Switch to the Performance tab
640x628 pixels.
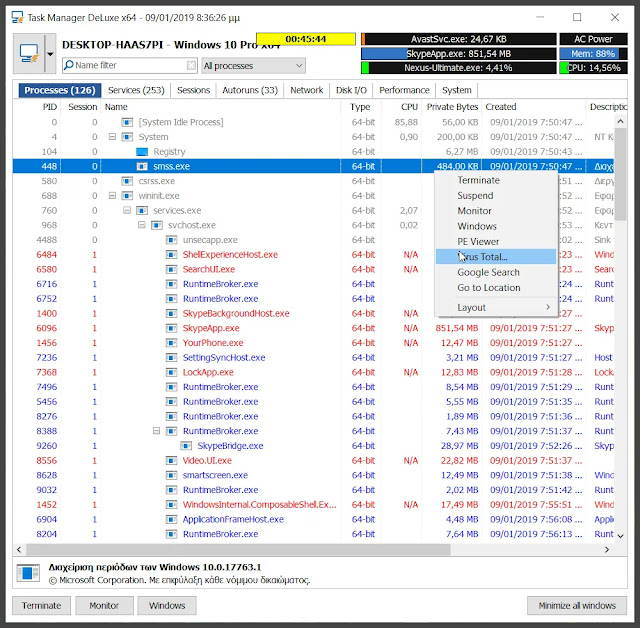[404, 90]
